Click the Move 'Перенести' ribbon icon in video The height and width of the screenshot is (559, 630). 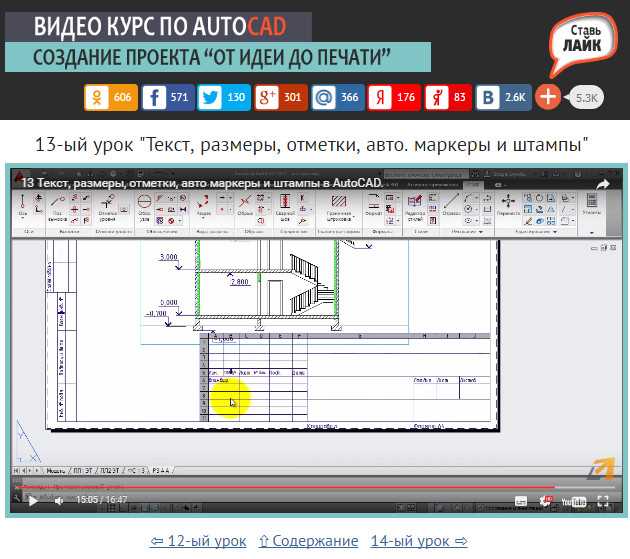(x=508, y=205)
